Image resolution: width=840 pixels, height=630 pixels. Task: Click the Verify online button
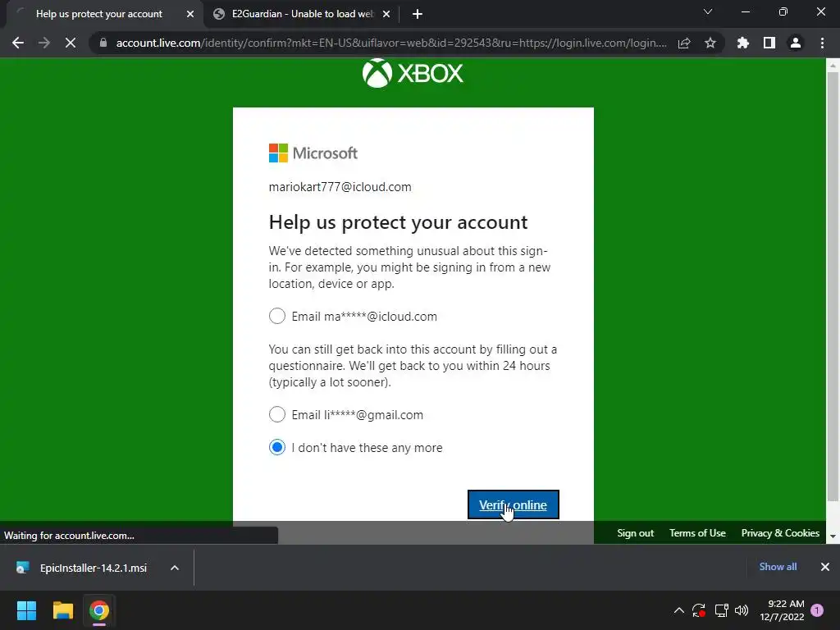tap(514, 504)
